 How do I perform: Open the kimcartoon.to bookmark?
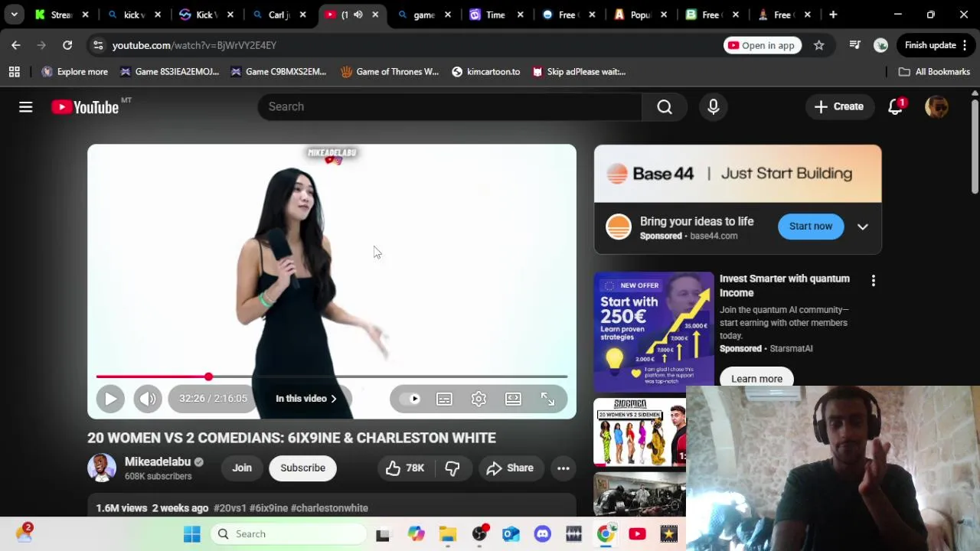[485, 72]
